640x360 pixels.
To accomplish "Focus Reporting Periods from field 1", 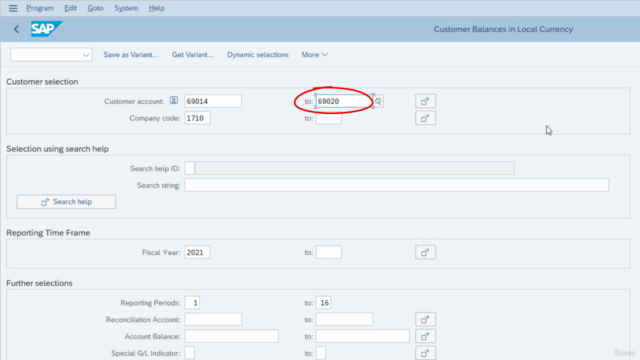I will [x=192, y=303].
